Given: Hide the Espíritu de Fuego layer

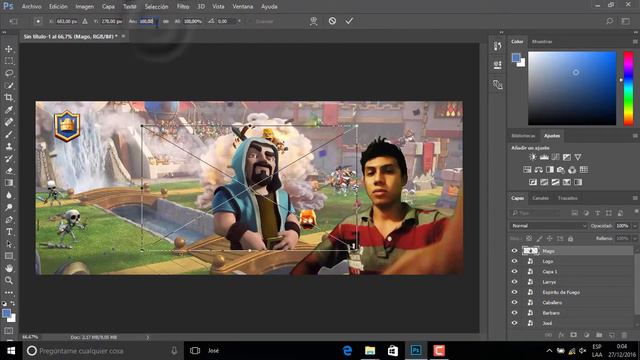Looking at the screenshot, I should (x=514, y=292).
